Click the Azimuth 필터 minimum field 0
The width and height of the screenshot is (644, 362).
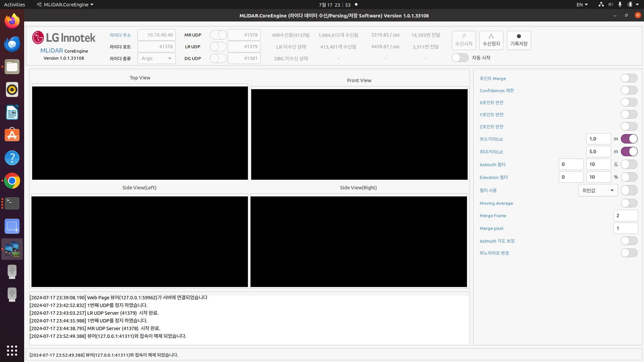click(x=571, y=164)
